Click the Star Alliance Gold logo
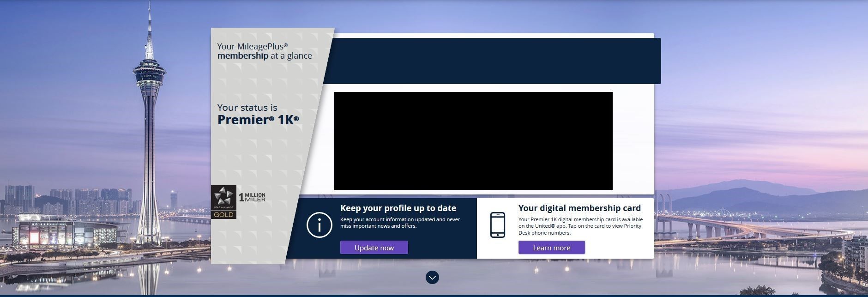The width and height of the screenshot is (868, 297). tap(223, 202)
